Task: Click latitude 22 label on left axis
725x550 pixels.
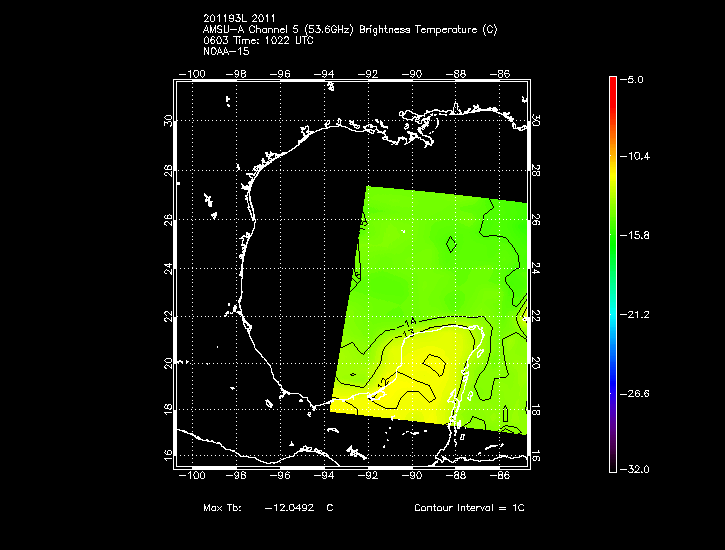Action: (x=168, y=317)
